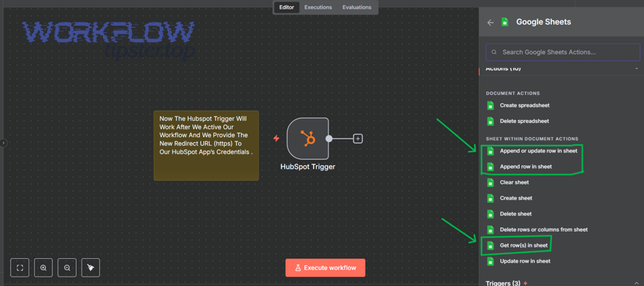
Task: Select the yellow sticky note
Action: [x=206, y=145]
